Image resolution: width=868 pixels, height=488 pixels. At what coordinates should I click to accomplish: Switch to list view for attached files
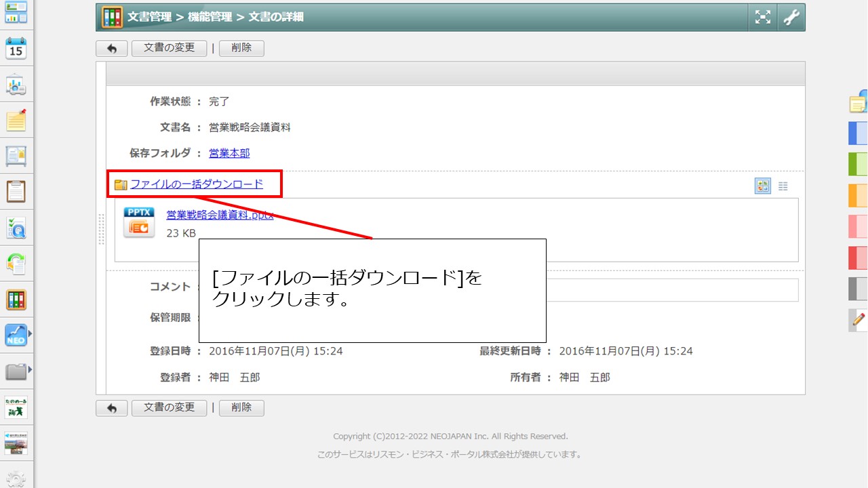pyautogui.click(x=783, y=185)
